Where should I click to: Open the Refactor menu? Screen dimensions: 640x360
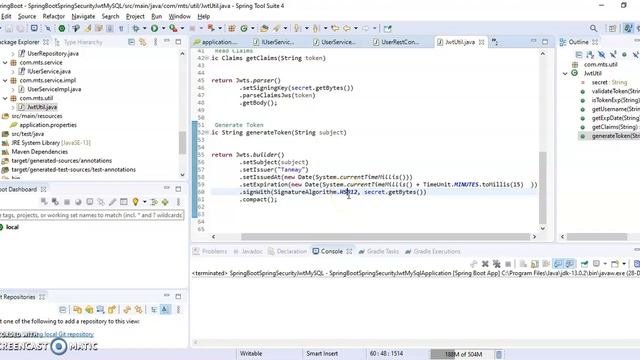tap(53, 16)
